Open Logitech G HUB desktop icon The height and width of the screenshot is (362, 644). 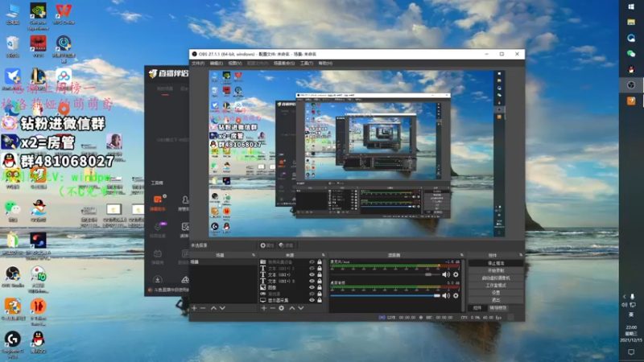tap(13, 344)
